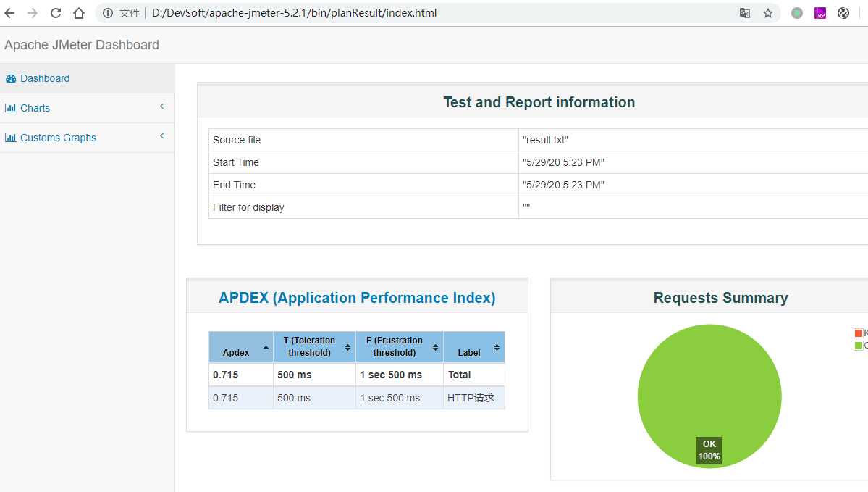Bookmark this page with the star

[768, 13]
